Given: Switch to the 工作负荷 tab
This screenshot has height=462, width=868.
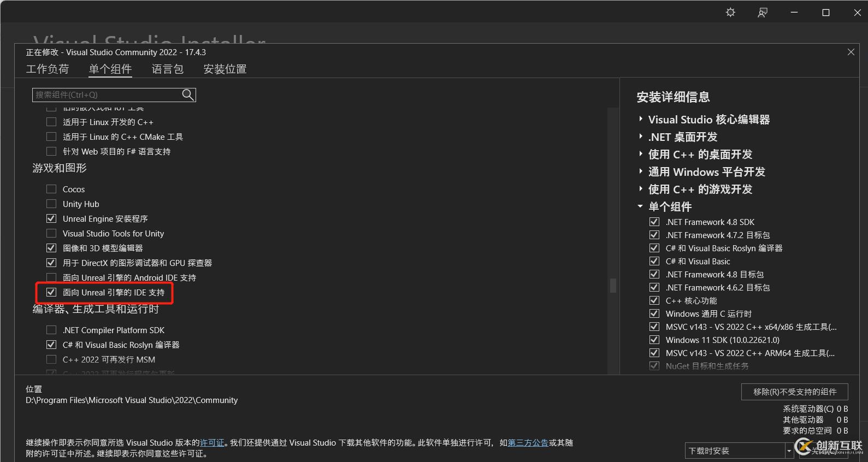Looking at the screenshot, I should (x=48, y=69).
